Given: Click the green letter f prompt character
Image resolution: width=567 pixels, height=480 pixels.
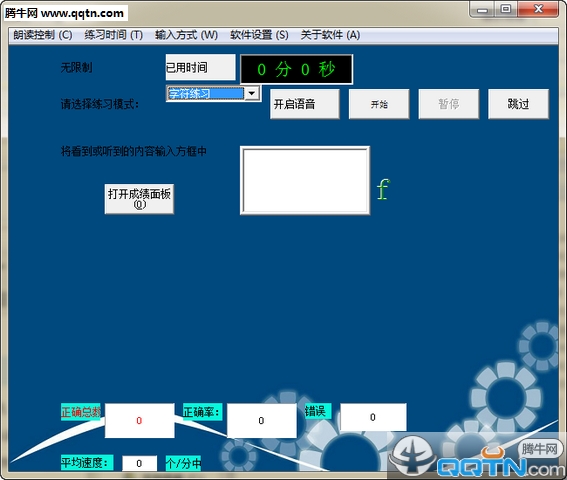Looking at the screenshot, I should tap(383, 189).
